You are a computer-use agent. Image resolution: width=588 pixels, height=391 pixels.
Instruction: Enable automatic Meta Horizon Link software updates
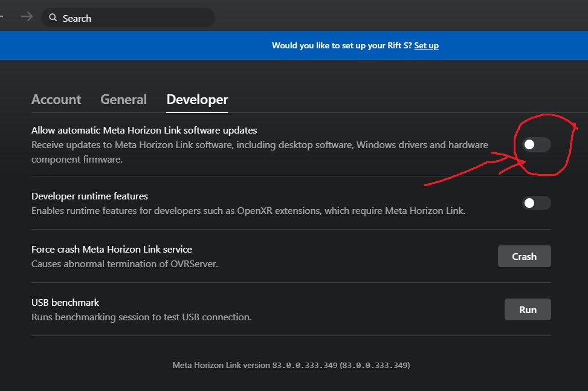(x=535, y=144)
